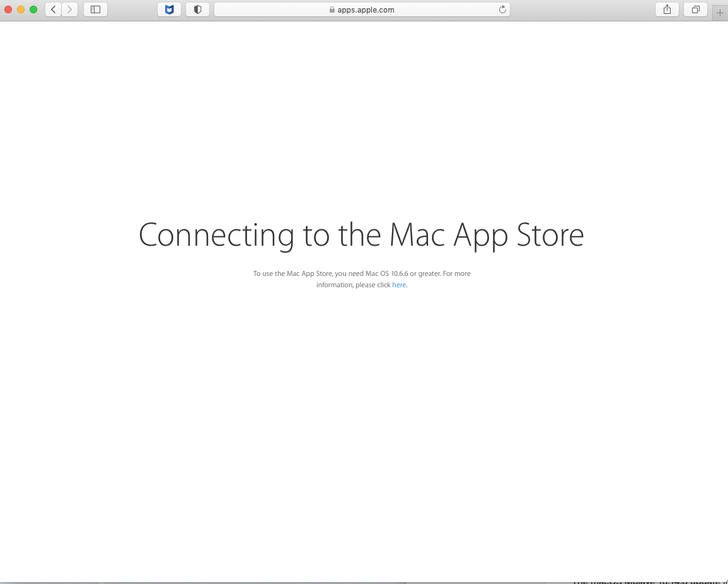
Task: Reload the apps.apple.com page
Action: coord(502,9)
